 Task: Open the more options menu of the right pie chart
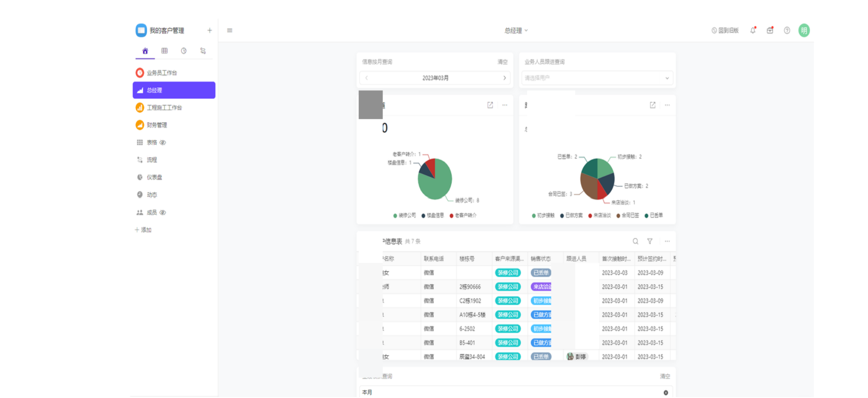coord(667,105)
